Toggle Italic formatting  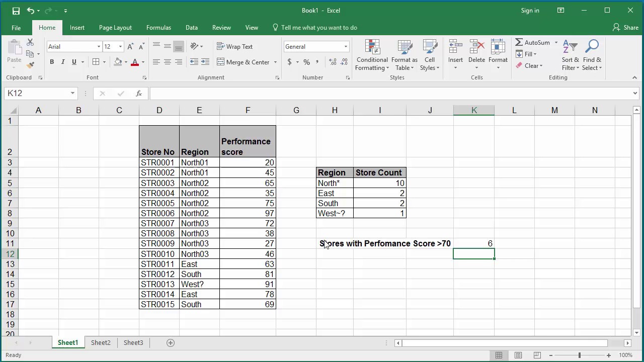point(63,62)
